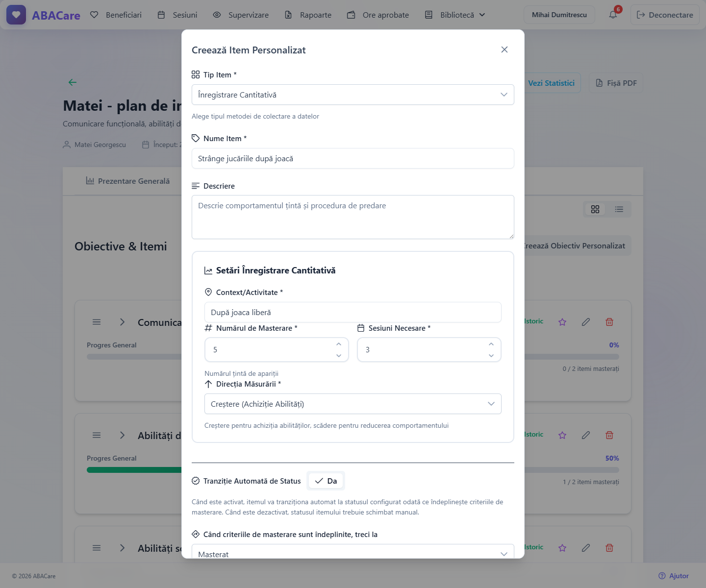The width and height of the screenshot is (706, 588).
Task: Click the Nume Item input field
Action: [x=353, y=158]
